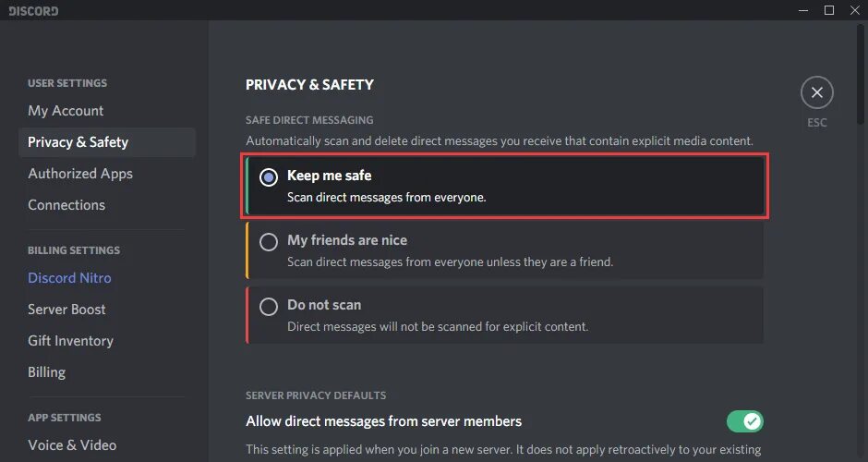The image size is (868, 462).
Task: Select the Keep me safe radio option
Action: (x=269, y=177)
